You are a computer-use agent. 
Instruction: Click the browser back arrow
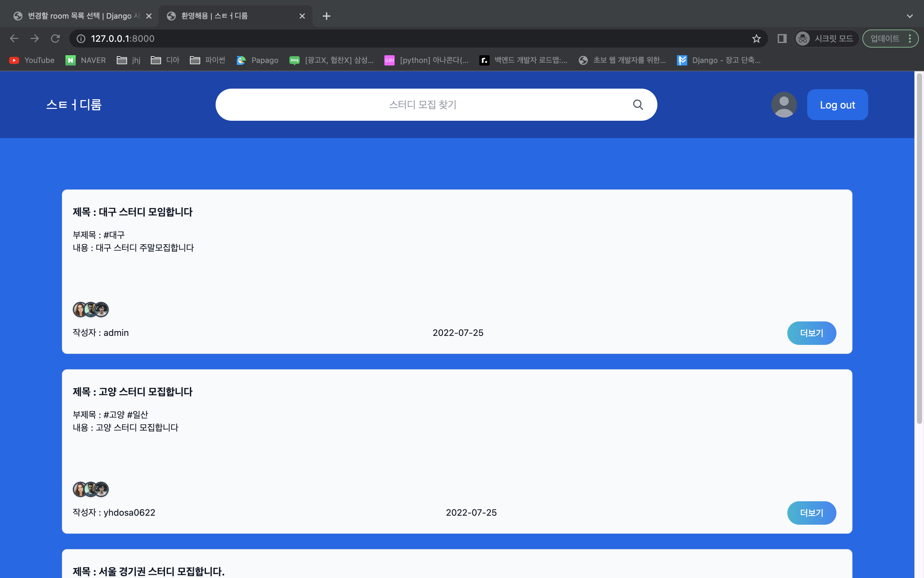pyautogui.click(x=14, y=39)
